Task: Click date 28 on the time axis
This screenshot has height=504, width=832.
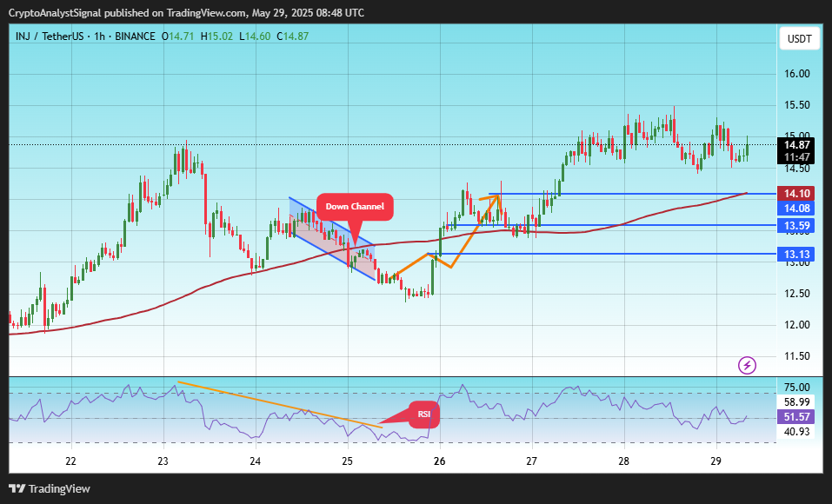Action: pos(624,461)
